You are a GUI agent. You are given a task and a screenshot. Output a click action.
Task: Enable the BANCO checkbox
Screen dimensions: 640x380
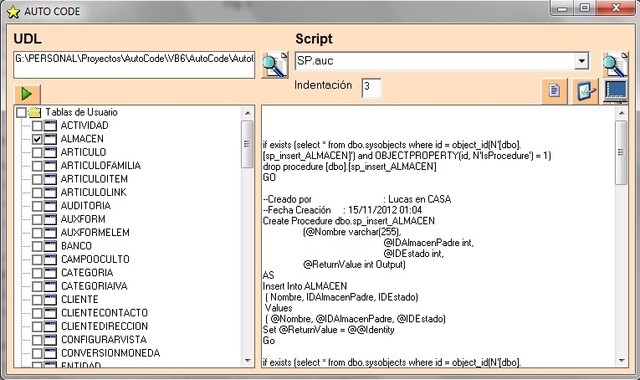tap(37, 246)
